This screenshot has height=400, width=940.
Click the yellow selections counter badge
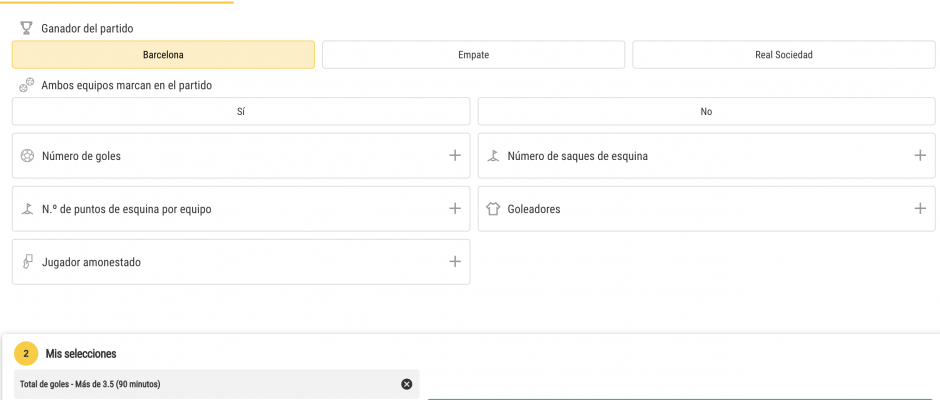[x=26, y=354]
